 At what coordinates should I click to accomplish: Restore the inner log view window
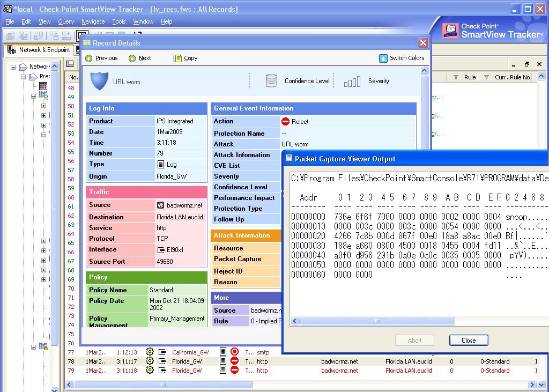coord(527,64)
